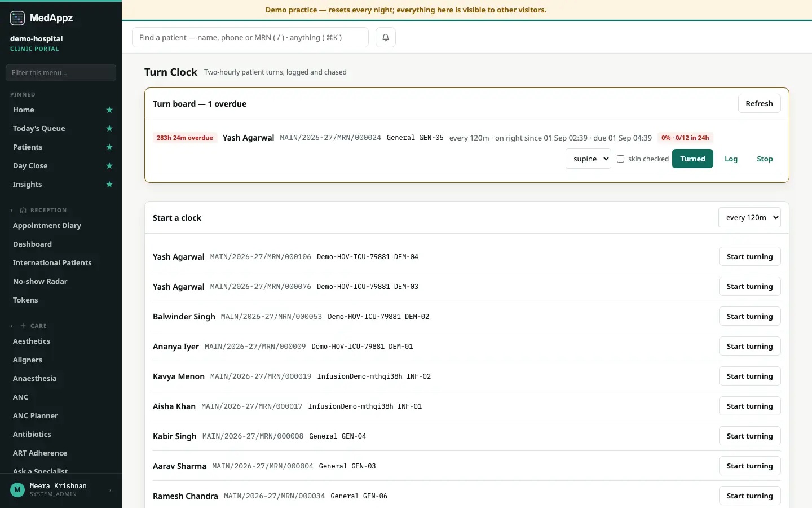Click Meera Krishnan's name in the sidebar

[x=58, y=486]
